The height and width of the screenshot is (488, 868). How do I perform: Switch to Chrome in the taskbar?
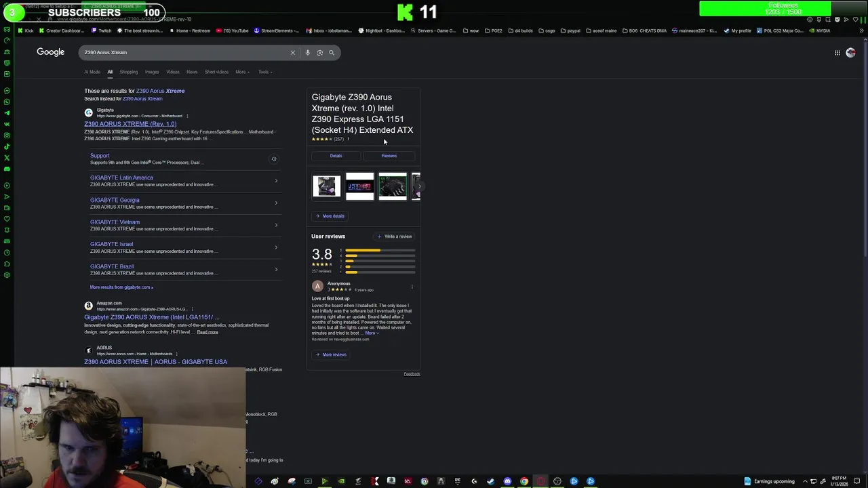tap(524, 481)
